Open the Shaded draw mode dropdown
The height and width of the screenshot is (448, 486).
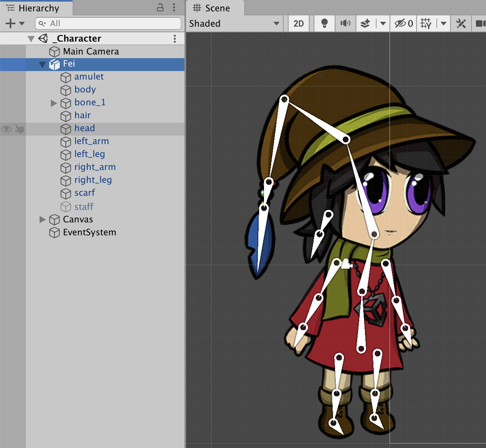tap(234, 23)
